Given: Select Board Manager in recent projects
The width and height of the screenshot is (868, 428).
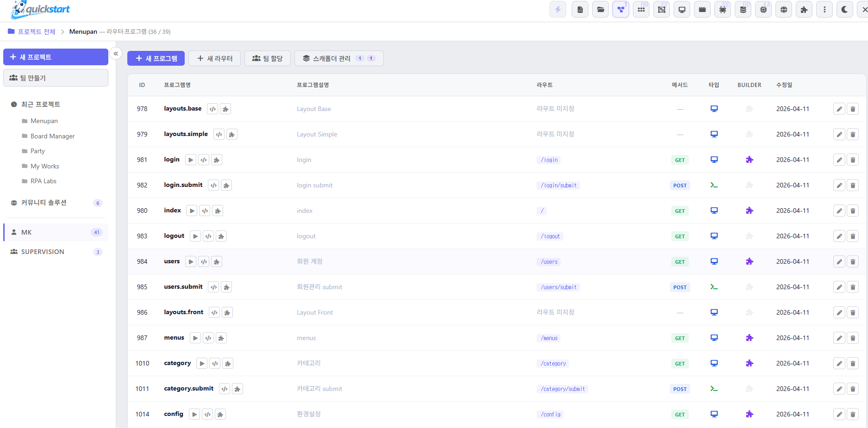Looking at the screenshot, I should (52, 136).
